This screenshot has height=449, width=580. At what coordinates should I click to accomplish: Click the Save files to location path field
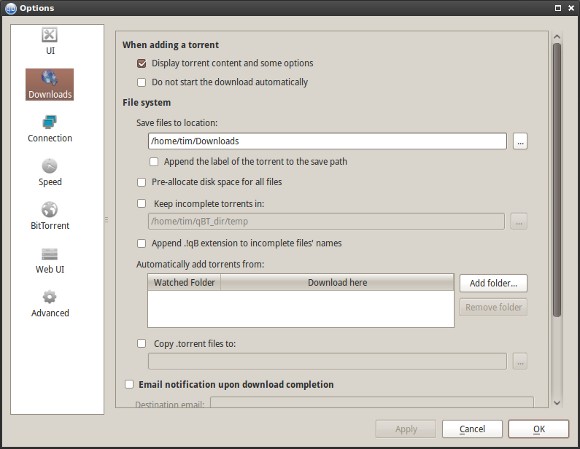[327, 141]
